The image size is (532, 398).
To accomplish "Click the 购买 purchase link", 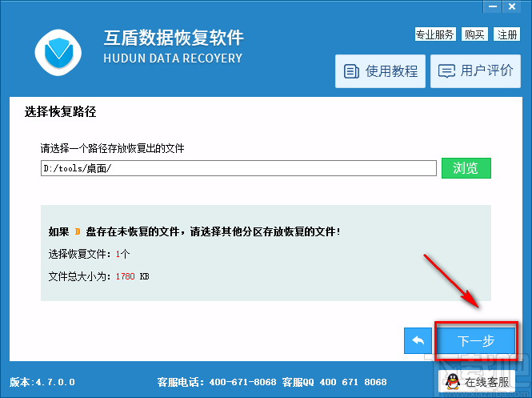I will pyautogui.click(x=474, y=34).
